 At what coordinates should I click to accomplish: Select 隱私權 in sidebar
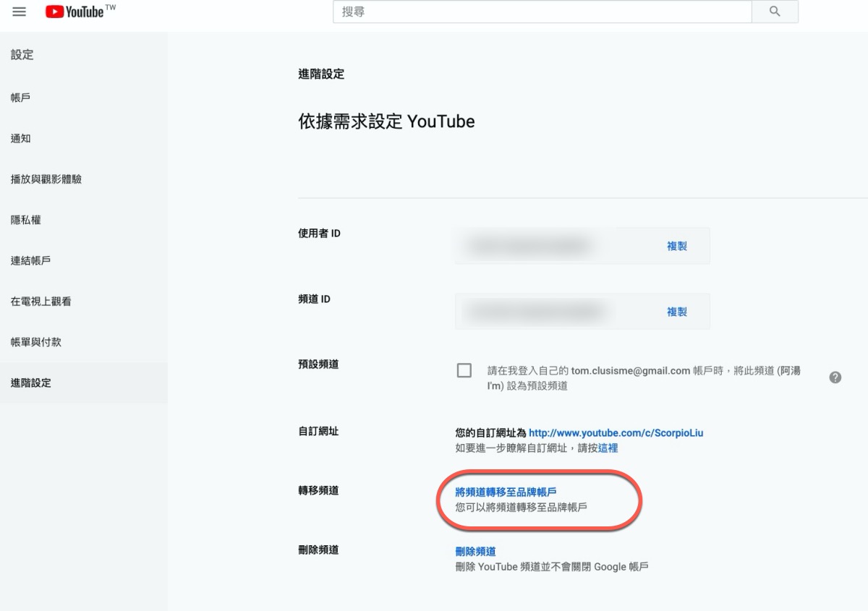click(84, 220)
